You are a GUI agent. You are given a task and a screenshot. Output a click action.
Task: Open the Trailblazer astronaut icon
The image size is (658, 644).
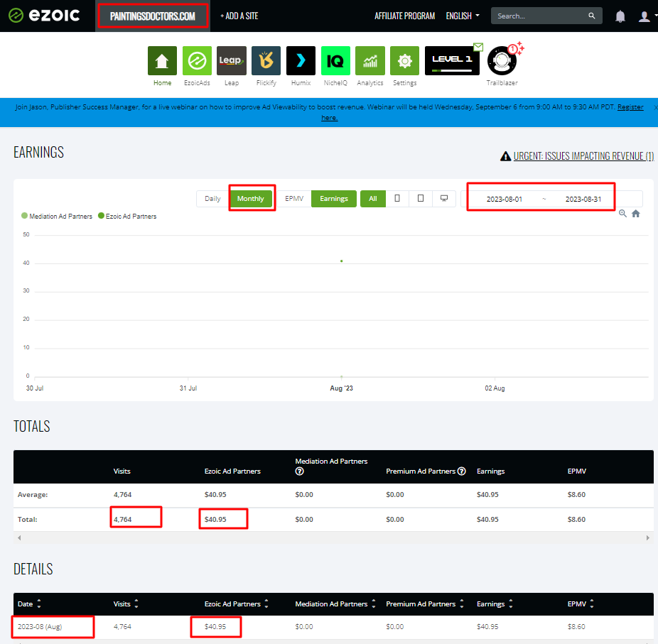tap(502, 61)
